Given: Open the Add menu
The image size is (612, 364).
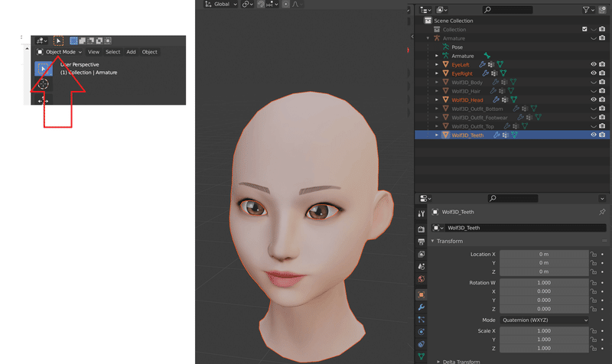Looking at the screenshot, I should [x=131, y=52].
